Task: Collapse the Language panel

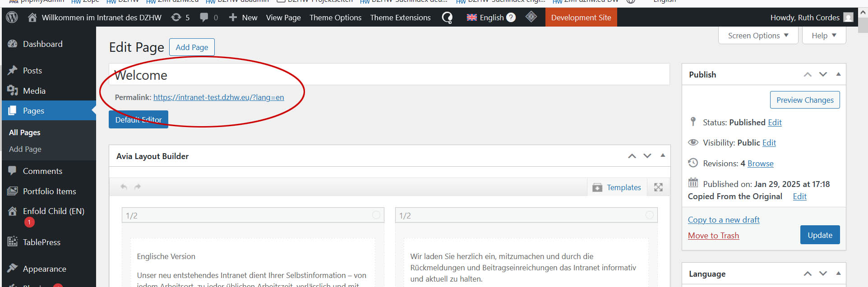Action: pyautogui.click(x=838, y=273)
